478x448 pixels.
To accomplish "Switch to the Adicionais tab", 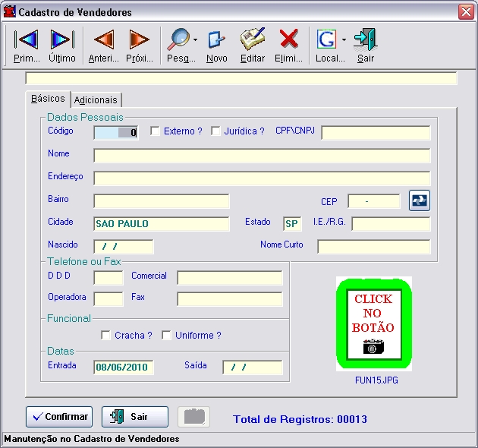I will coord(96,100).
